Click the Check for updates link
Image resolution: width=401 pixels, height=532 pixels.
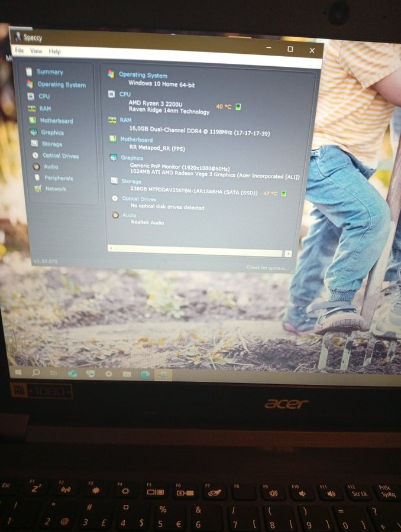267,268
